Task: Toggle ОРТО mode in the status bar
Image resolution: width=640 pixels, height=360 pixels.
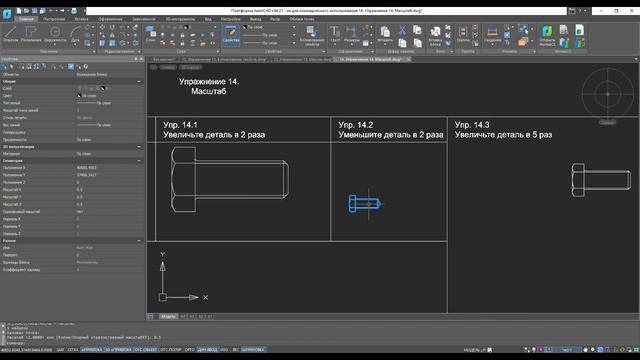Action: click(189, 350)
